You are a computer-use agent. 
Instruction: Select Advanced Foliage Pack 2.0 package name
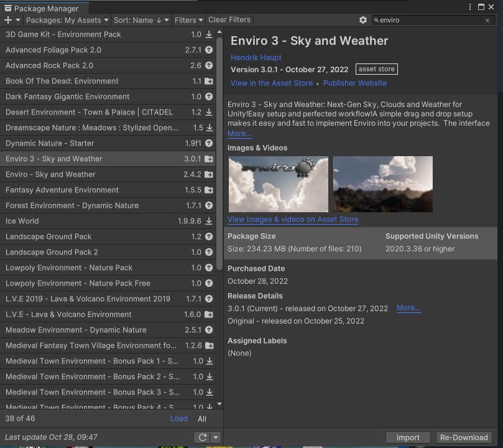53,50
